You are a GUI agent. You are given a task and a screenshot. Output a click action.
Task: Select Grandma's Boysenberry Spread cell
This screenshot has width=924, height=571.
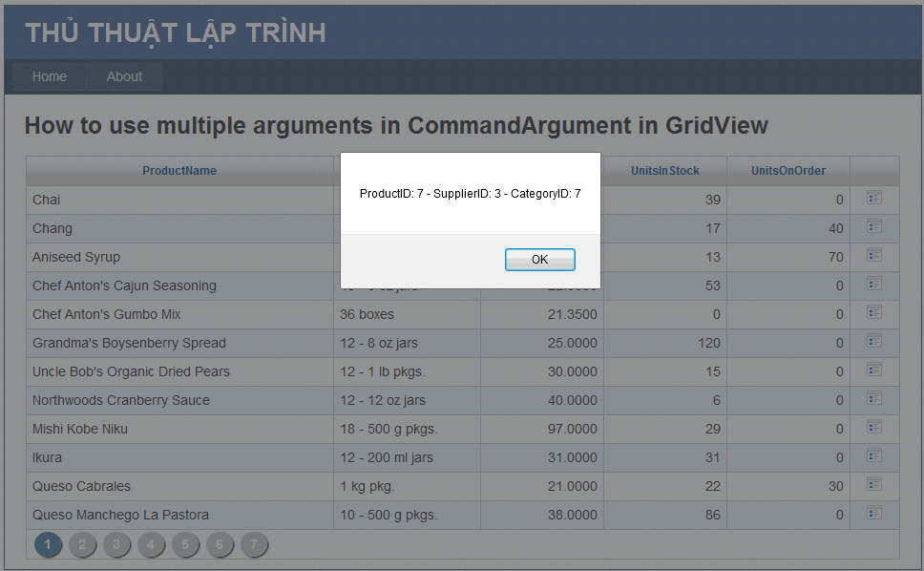[x=179, y=343]
